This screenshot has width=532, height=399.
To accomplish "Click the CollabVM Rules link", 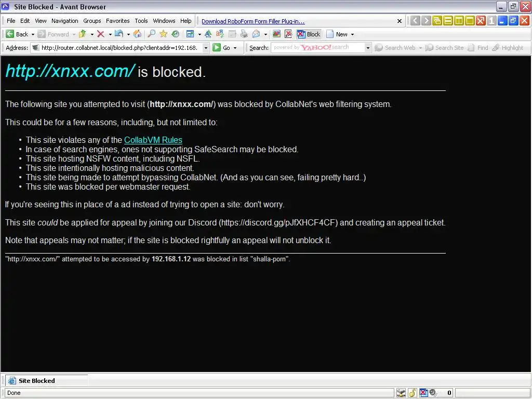I will click(x=153, y=140).
